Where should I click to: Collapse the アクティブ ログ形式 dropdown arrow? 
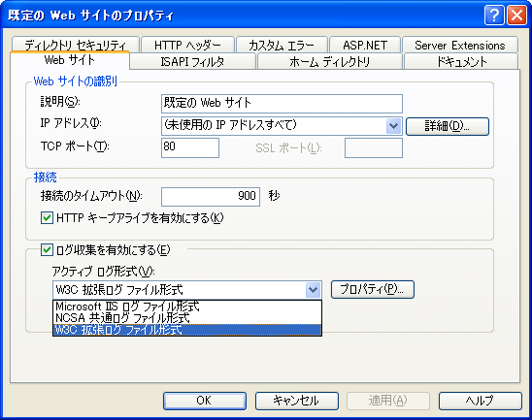(x=313, y=290)
